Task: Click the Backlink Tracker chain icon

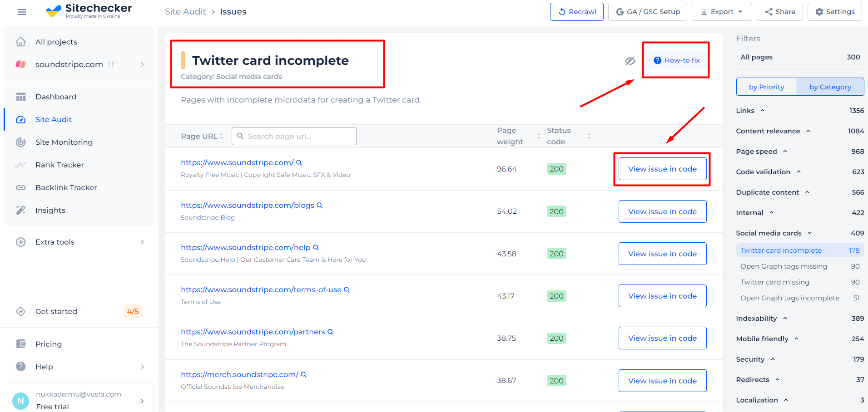Action: point(21,187)
